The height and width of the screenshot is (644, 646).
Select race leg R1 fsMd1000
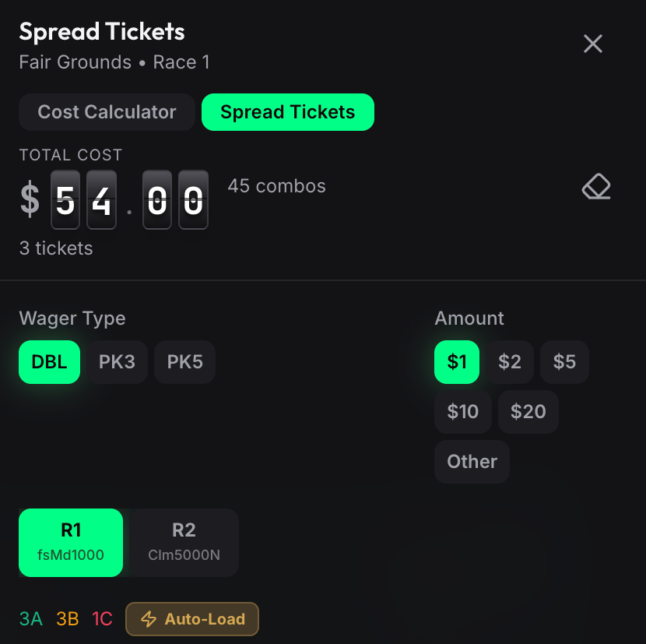coord(71,542)
